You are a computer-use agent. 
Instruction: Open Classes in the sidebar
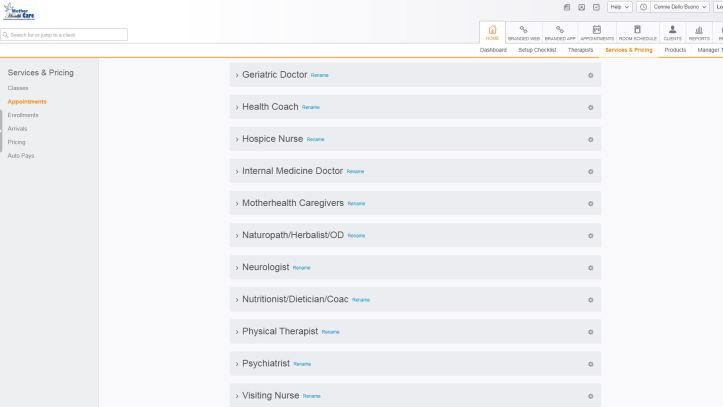(x=18, y=88)
